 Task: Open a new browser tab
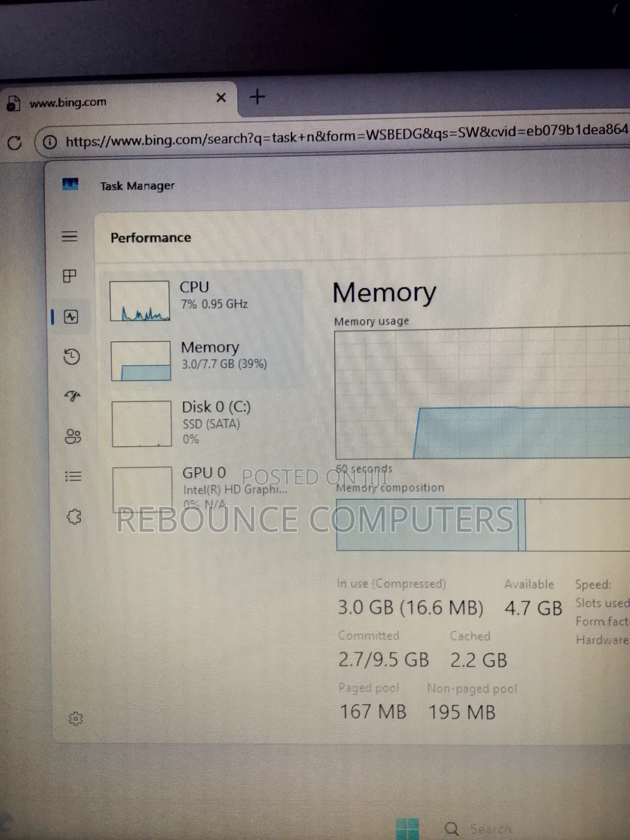coord(257,97)
